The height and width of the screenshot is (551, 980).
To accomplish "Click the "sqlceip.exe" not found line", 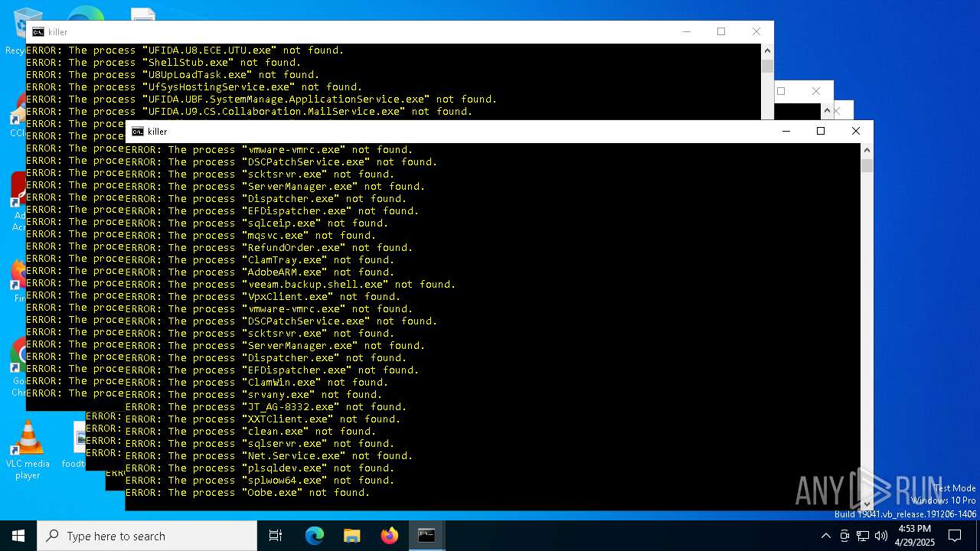I will coord(256,223).
